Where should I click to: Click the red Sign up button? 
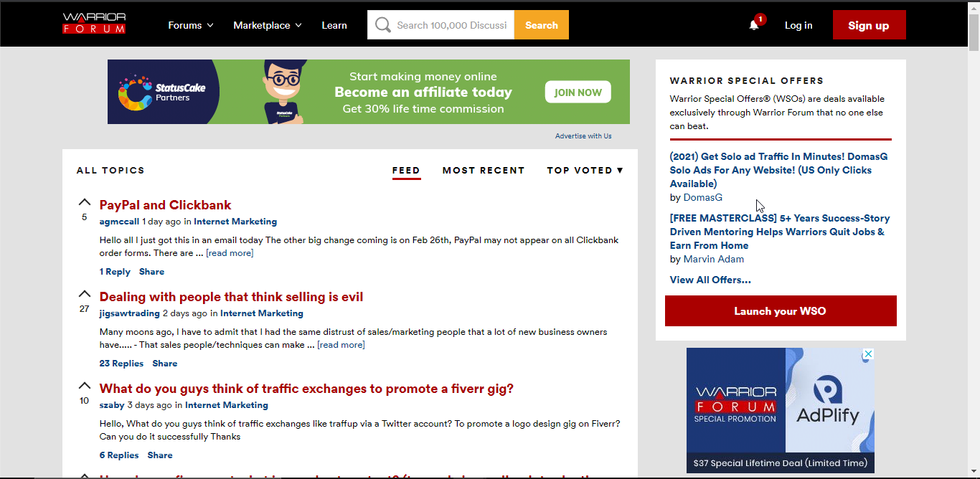pyautogui.click(x=869, y=25)
